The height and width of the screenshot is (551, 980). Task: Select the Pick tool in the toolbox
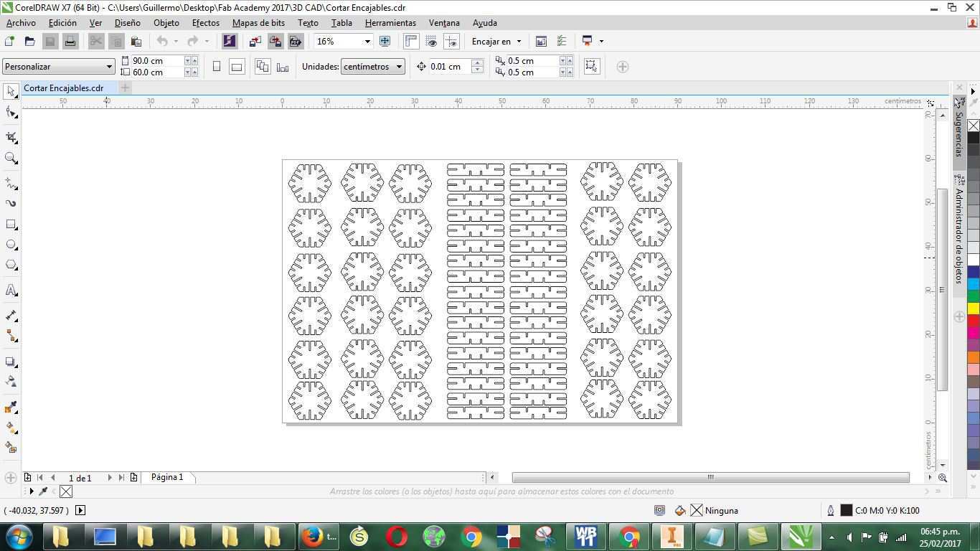point(11,91)
